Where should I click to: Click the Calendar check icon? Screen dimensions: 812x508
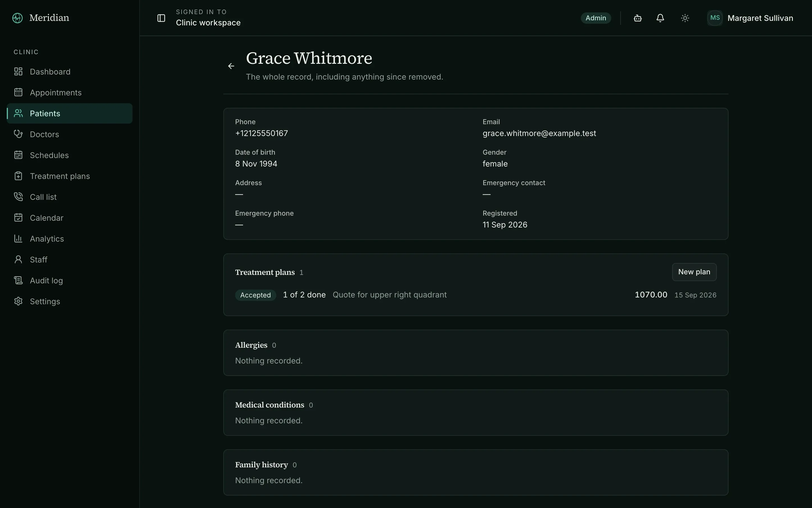(18, 218)
